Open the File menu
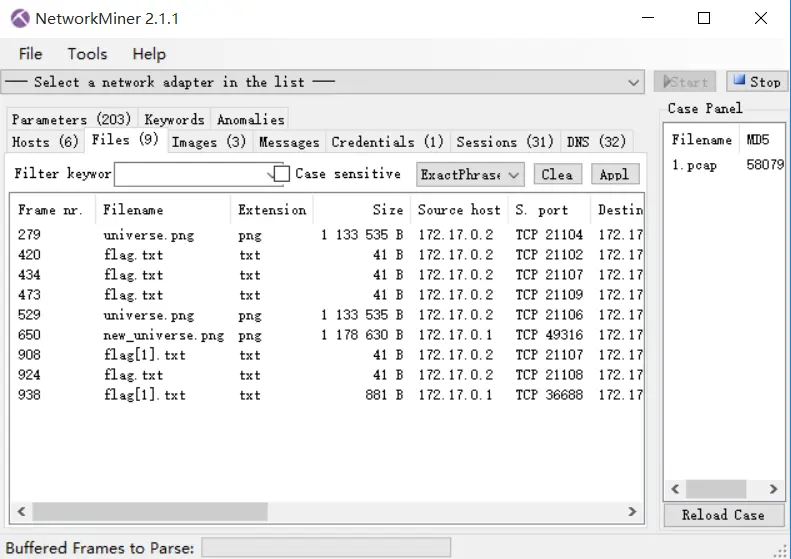The image size is (791, 559). pyautogui.click(x=30, y=53)
